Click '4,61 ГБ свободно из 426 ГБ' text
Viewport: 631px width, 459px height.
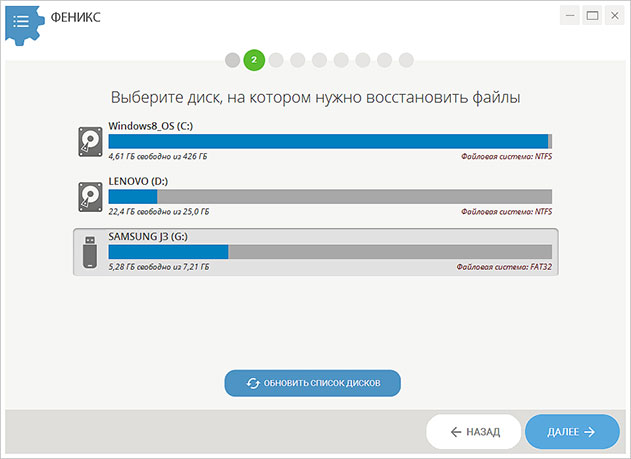(x=158, y=156)
